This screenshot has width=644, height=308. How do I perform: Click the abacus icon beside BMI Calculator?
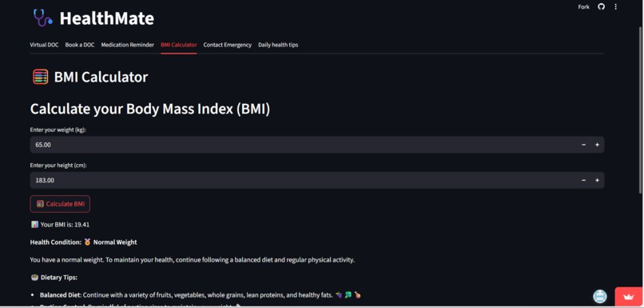40,77
